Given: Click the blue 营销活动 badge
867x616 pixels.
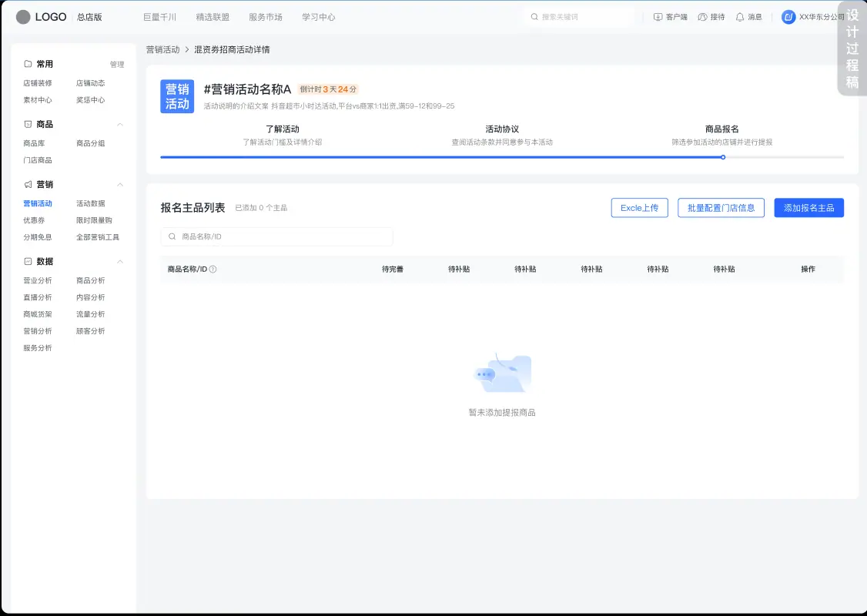Looking at the screenshot, I should click(x=177, y=96).
